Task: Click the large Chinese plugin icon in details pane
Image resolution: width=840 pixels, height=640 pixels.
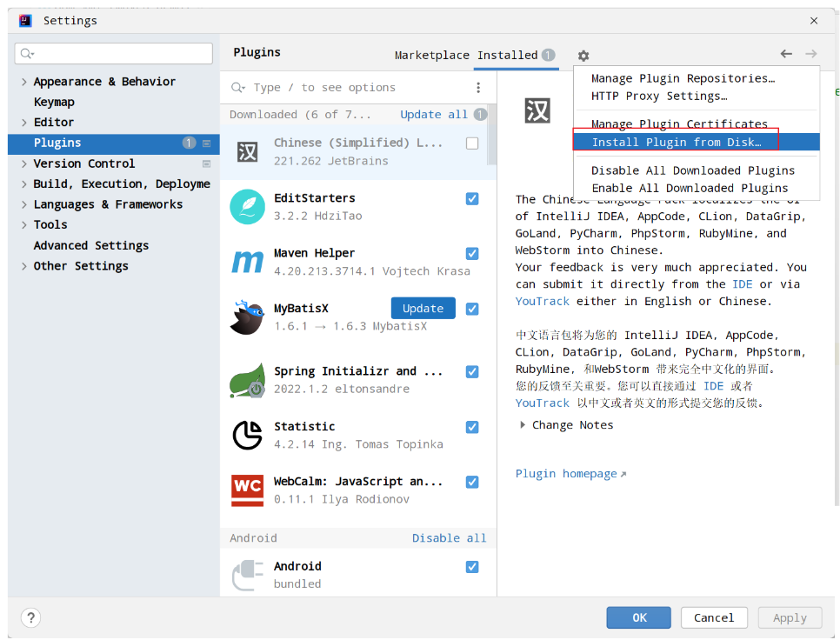Action: [x=537, y=110]
